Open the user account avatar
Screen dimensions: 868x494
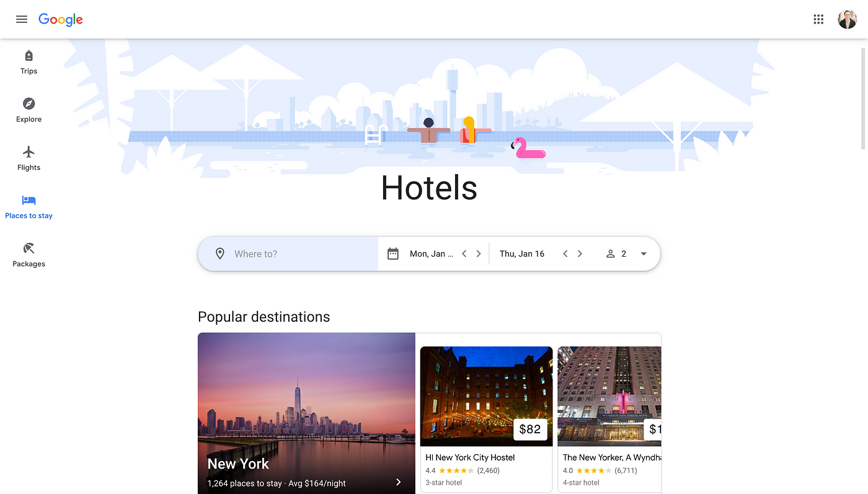[847, 19]
